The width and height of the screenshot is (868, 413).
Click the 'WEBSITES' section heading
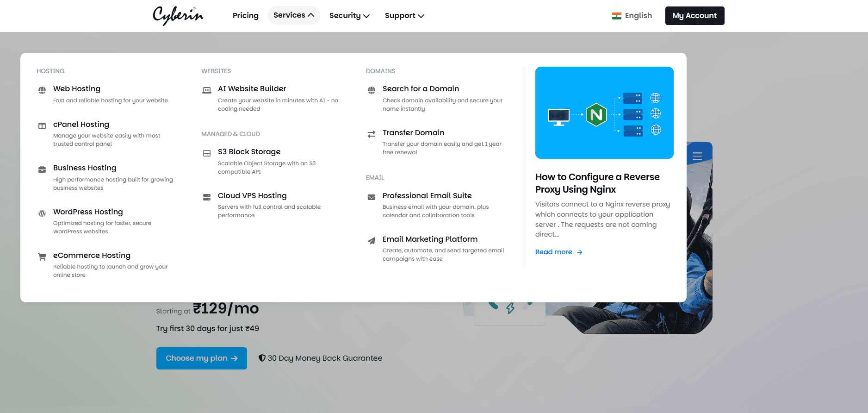click(216, 71)
